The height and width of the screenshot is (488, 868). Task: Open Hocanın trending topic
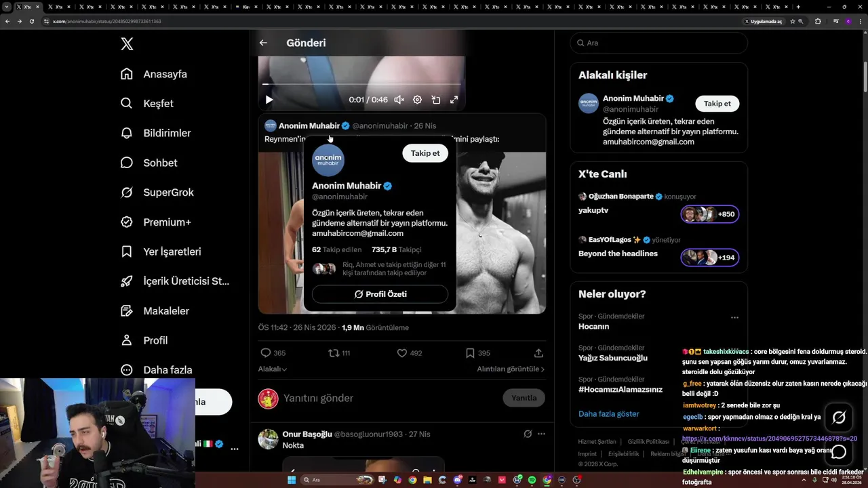click(593, 326)
